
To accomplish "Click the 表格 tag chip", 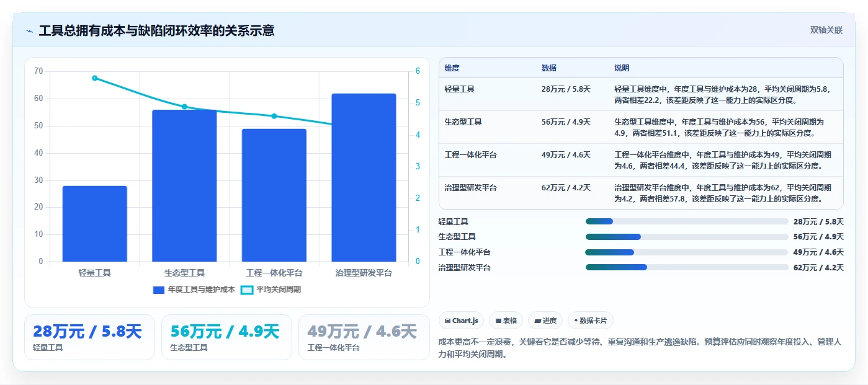I will pyautogui.click(x=506, y=321).
